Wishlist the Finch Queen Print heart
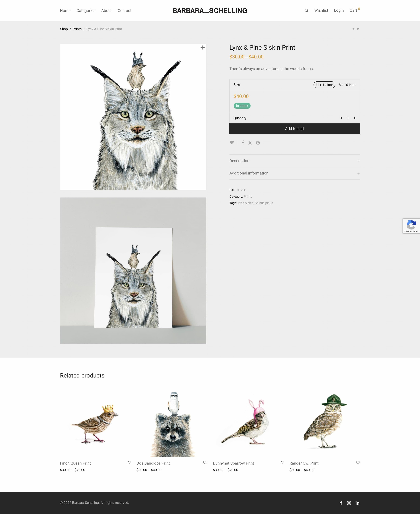The width and height of the screenshot is (420, 514). tap(128, 462)
